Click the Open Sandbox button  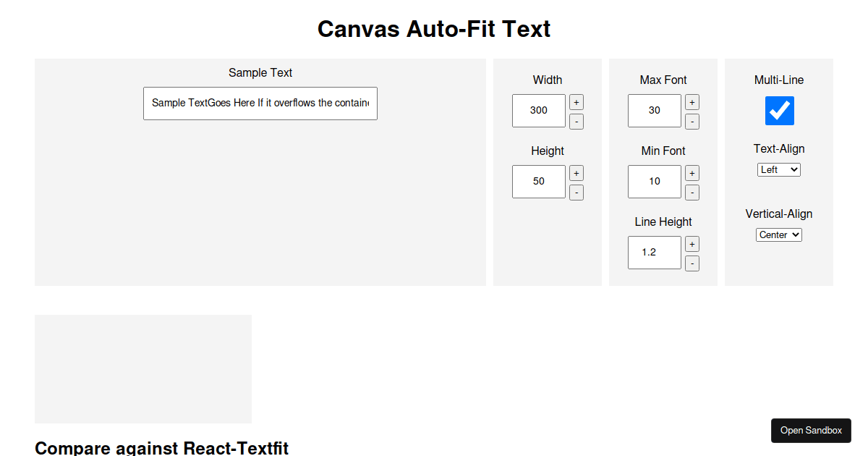coord(811,431)
